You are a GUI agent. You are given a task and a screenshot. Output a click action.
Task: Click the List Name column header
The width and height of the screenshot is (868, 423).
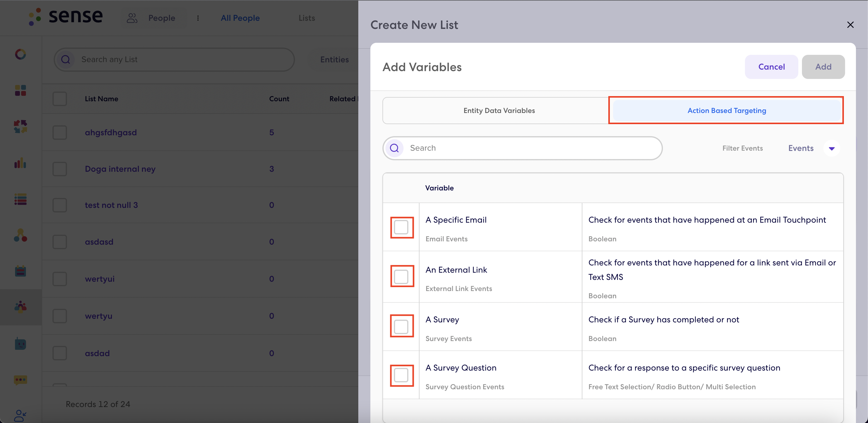tap(101, 99)
